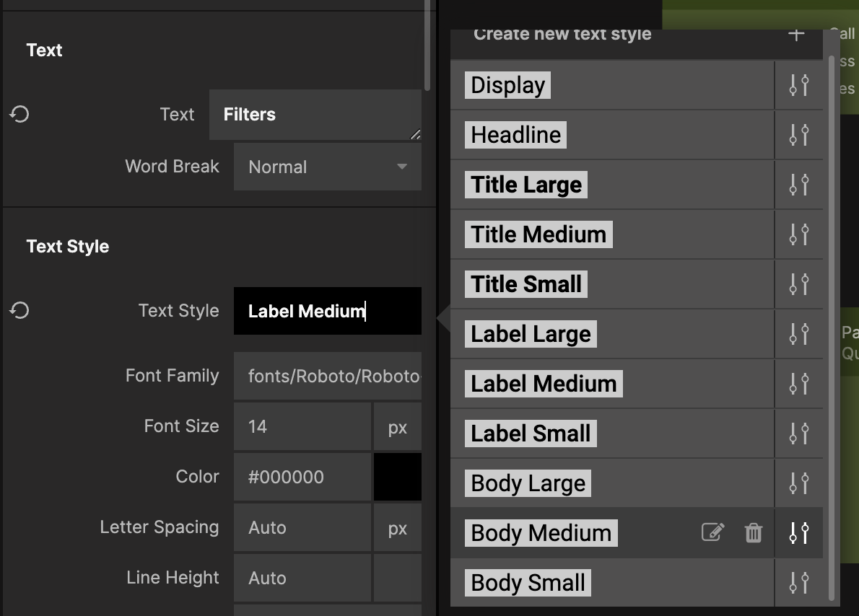This screenshot has width=859, height=616.
Task: Click the reset icon beside Text Style field
Action: 19,311
